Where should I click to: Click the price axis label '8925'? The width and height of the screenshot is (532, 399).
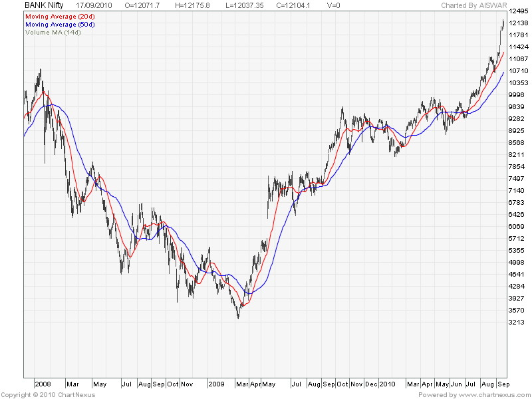[x=517, y=131]
